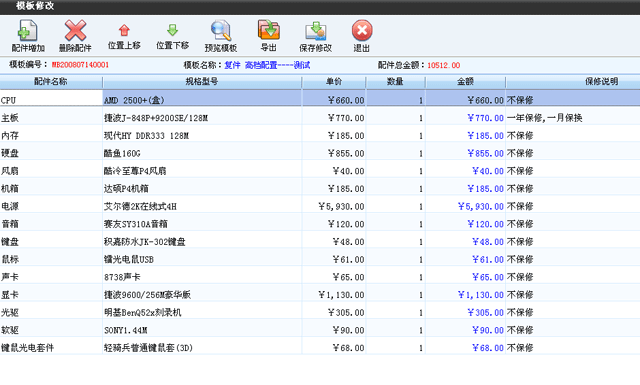Click the 导出 export icon
This screenshot has height=385, width=640.
269,30
